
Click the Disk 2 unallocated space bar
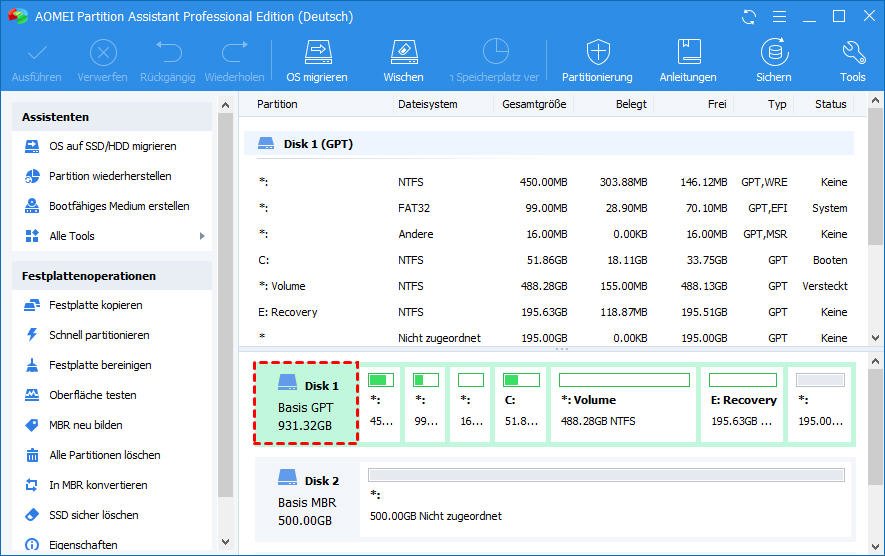click(606, 475)
